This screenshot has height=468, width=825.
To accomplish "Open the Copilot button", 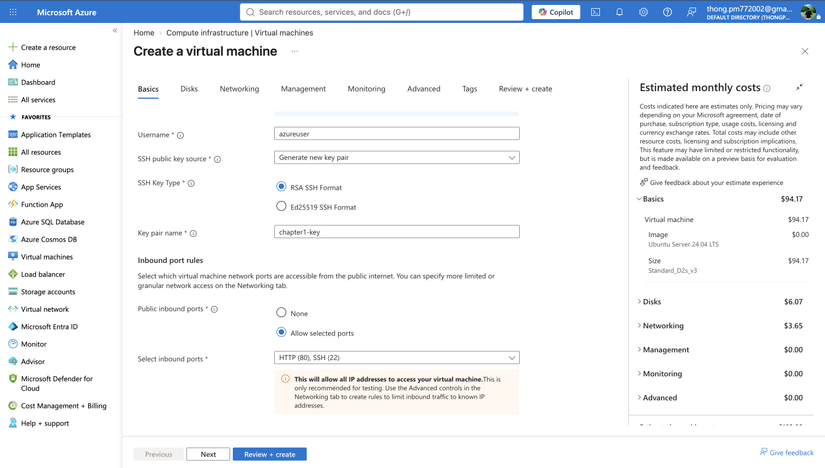I will [x=556, y=12].
